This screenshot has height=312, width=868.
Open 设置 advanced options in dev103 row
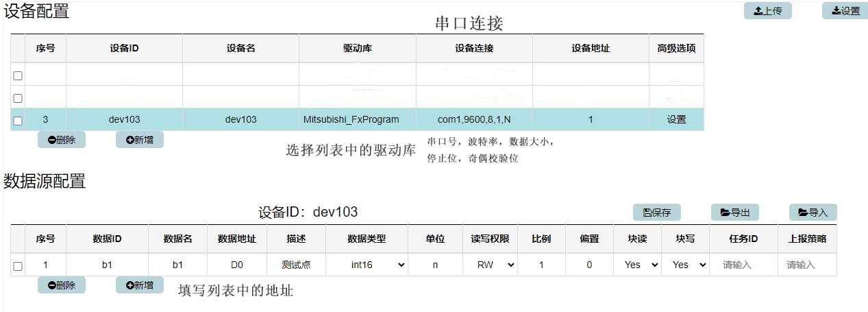point(676,119)
